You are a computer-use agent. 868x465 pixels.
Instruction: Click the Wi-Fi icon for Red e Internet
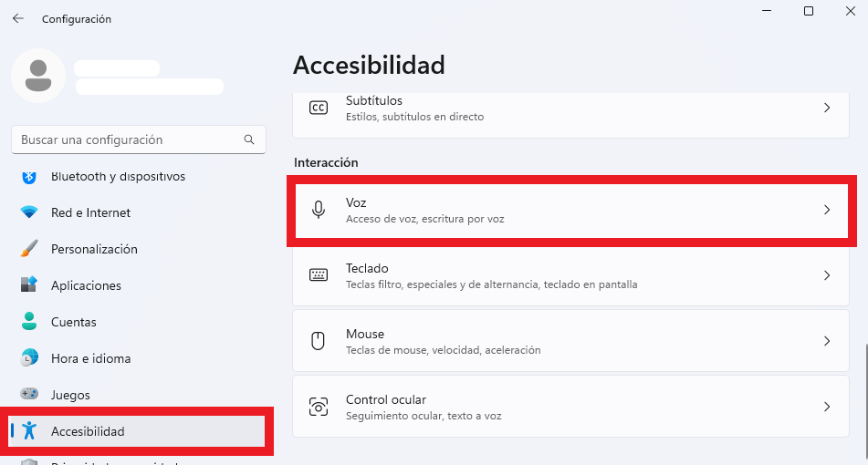pos(29,212)
